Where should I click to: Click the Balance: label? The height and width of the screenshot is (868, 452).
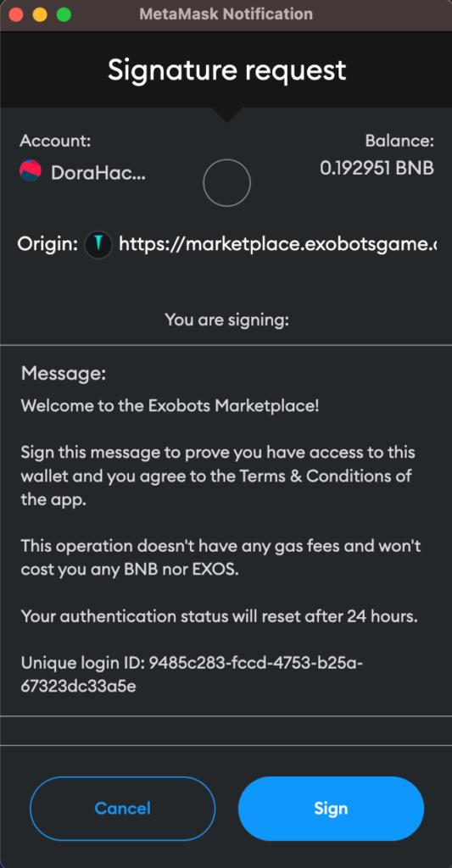[399, 141]
